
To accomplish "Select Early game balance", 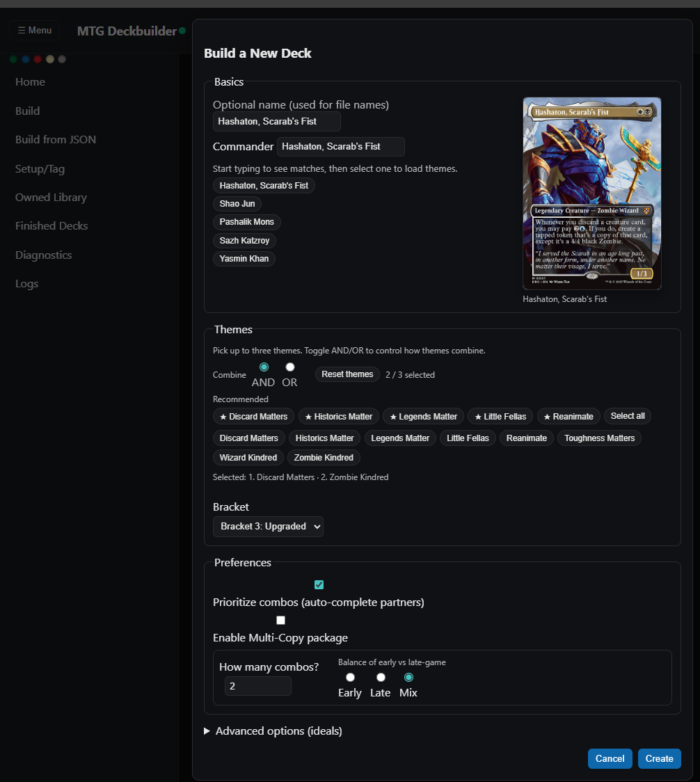I will [x=350, y=676].
